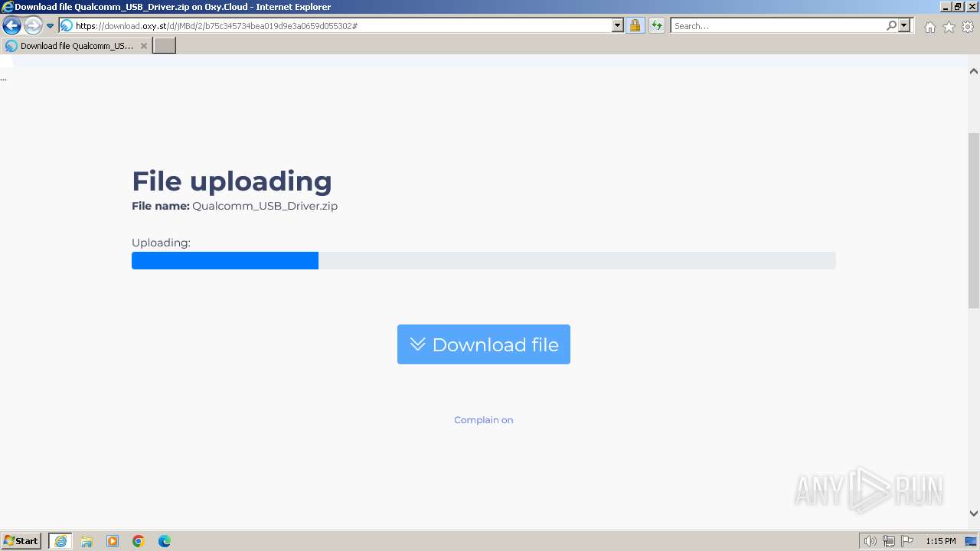Viewport: 980px width, 551px height.
Task: Click the Show desktop tray button
Action: click(x=972, y=541)
